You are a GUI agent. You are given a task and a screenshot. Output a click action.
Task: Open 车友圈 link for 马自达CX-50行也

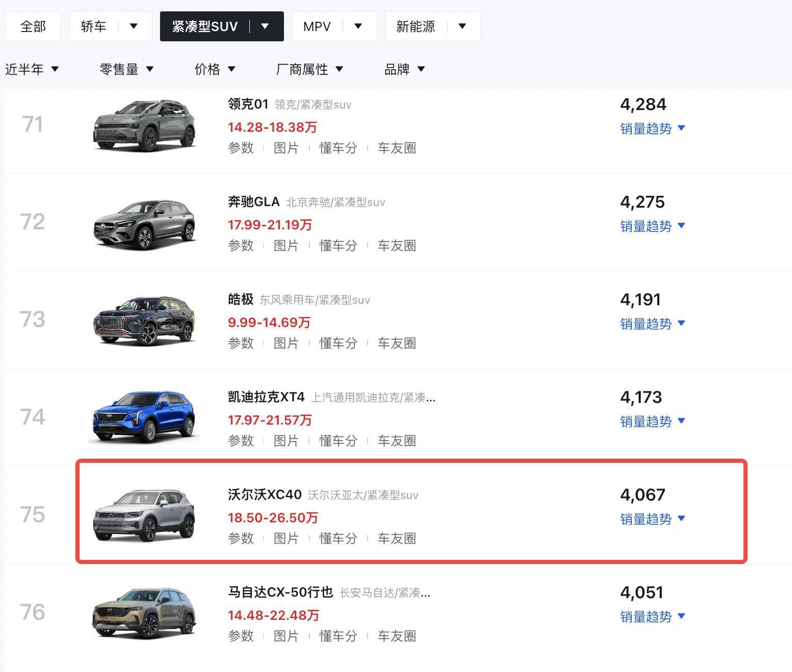coord(397,636)
